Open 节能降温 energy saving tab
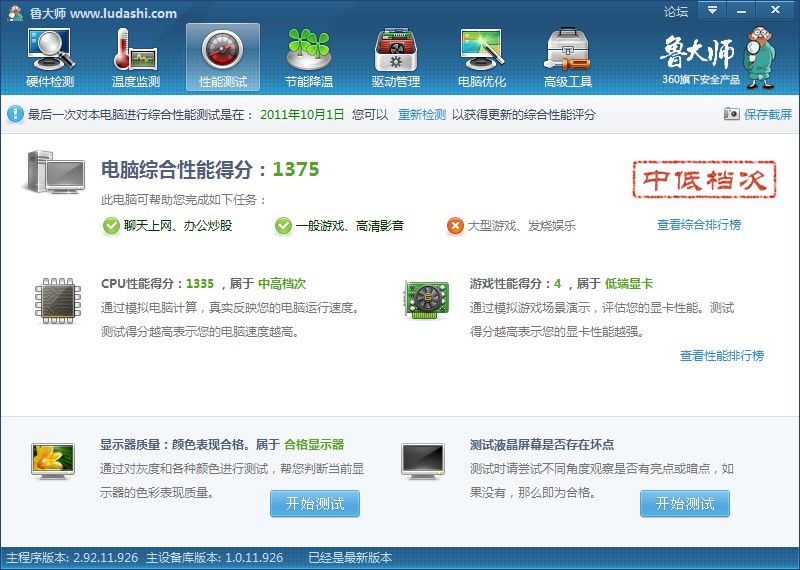Viewport: 800px width, 570px height. tap(309, 58)
